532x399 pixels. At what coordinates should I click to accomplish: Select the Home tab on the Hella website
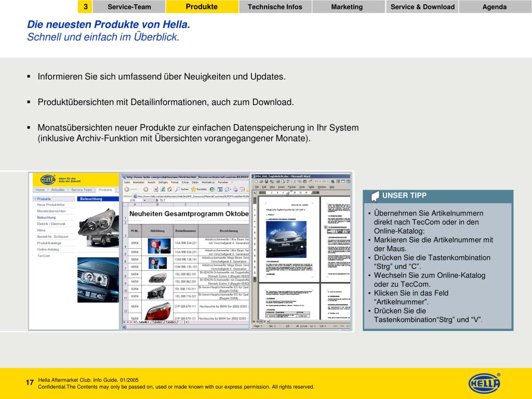40,190
